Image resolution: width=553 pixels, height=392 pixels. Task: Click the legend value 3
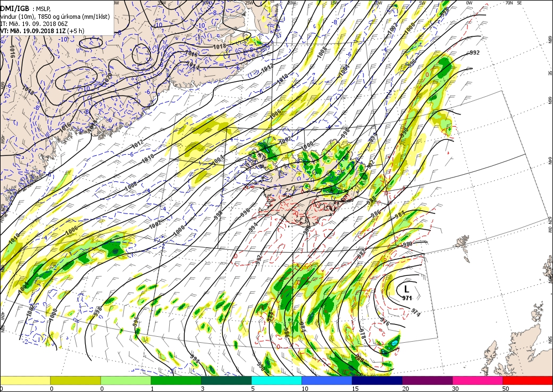203,389
